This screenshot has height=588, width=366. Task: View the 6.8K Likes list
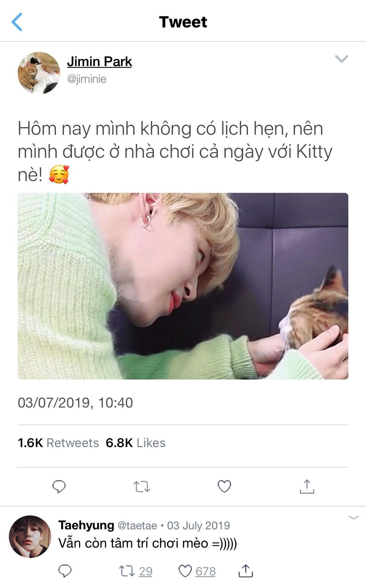click(136, 443)
